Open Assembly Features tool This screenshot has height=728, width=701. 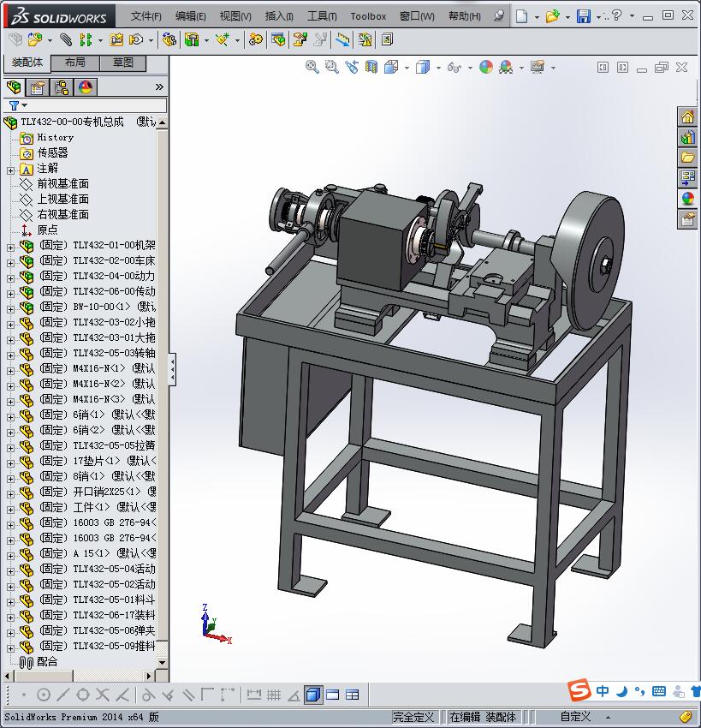coord(192,40)
